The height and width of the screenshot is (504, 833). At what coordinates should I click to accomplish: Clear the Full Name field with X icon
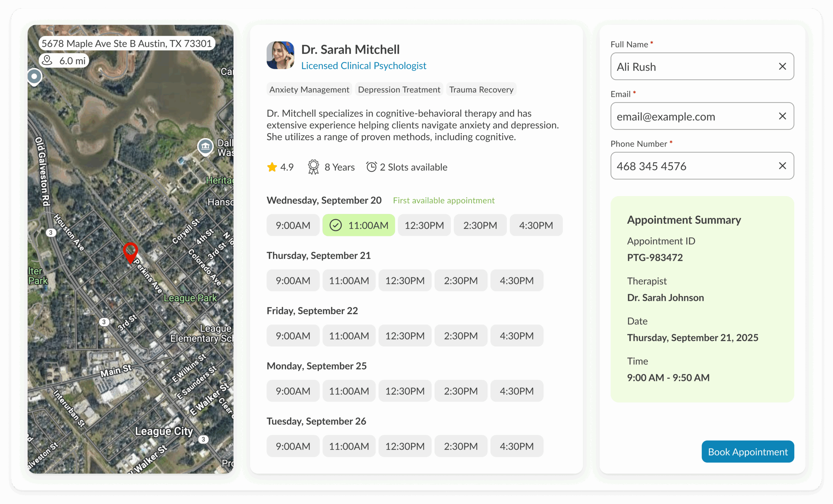782,66
